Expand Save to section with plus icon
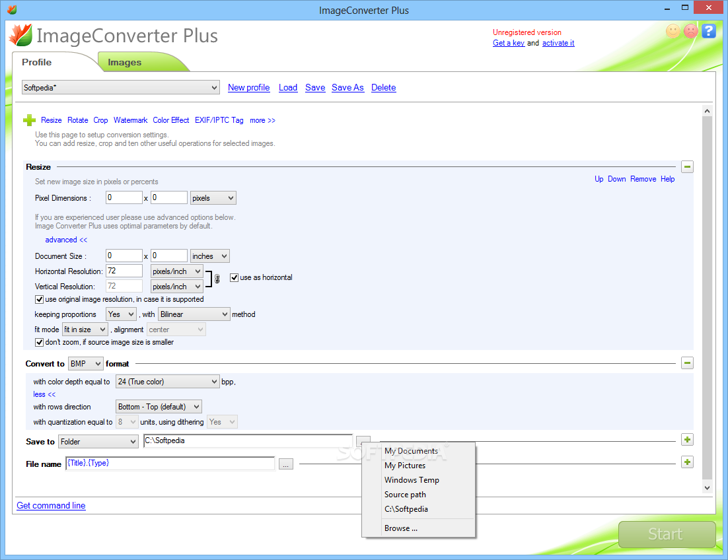728x560 pixels. point(687,439)
